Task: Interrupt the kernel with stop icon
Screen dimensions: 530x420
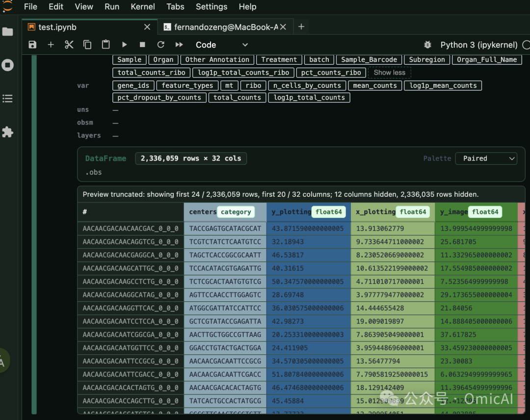Action: click(142, 45)
